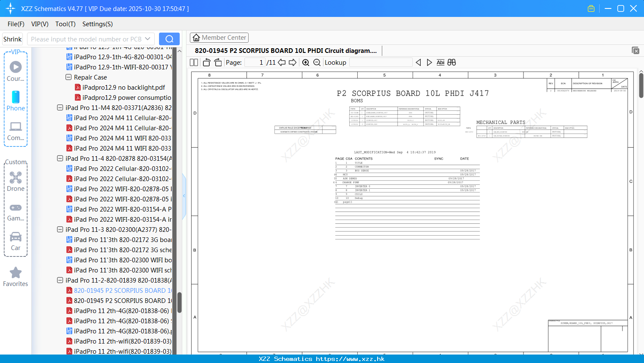The width and height of the screenshot is (644, 363).
Task: Toggle whole-word match Abi icon
Action: click(440, 62)
